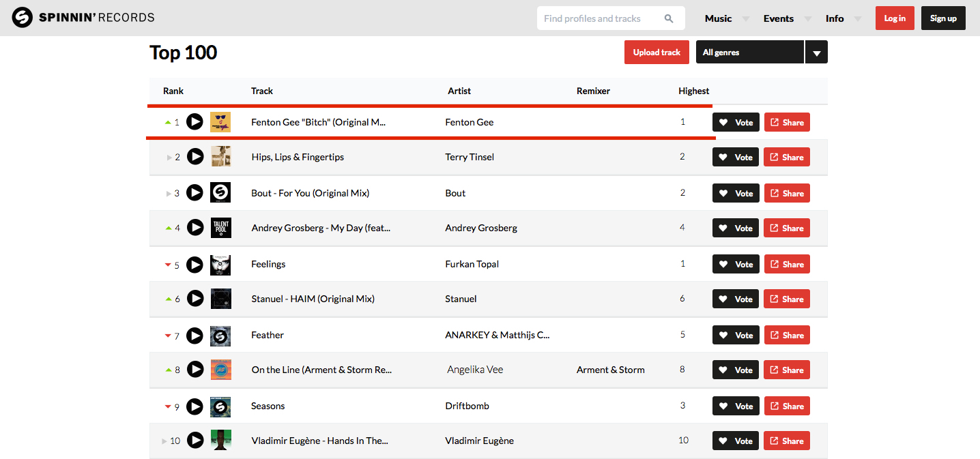Share the Seasons track
Viewport: 980px width, 459px height.
[x=787, y=406]
